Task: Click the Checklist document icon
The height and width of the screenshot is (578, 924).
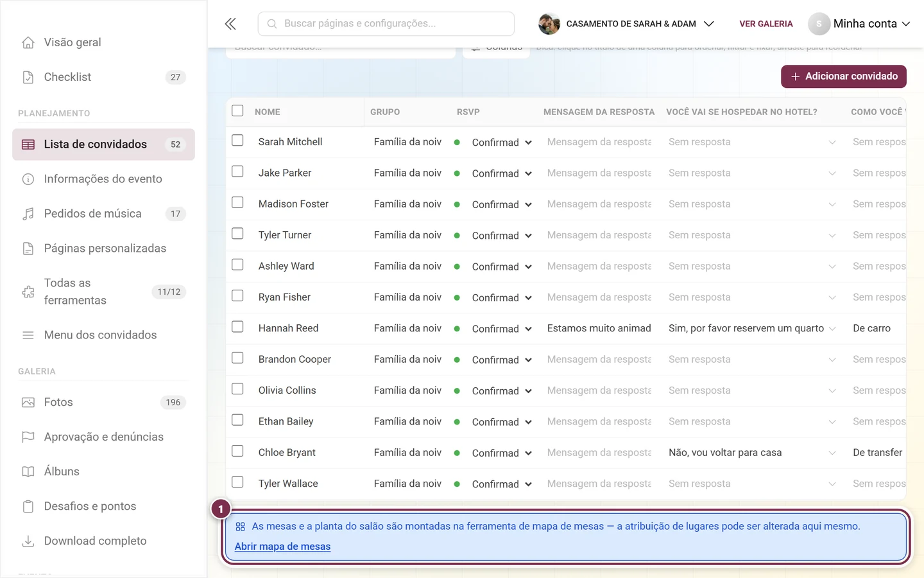Action: pos(28,77)
